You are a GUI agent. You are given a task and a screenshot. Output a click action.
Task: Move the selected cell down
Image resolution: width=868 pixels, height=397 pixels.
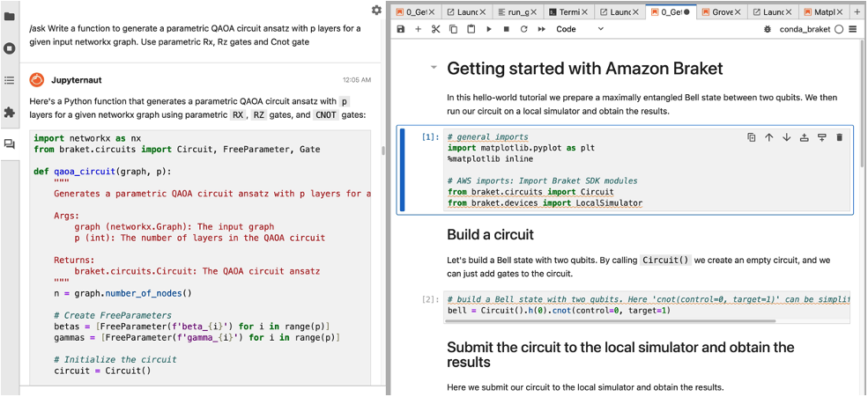point(786,137)
